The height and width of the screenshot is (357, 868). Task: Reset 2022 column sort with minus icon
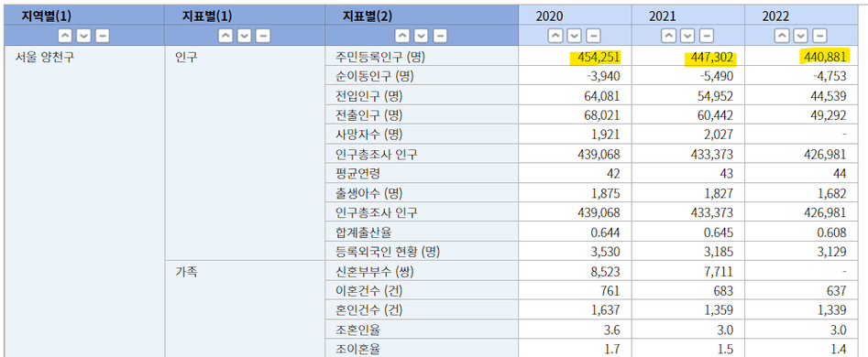click(x=819, y=36)
